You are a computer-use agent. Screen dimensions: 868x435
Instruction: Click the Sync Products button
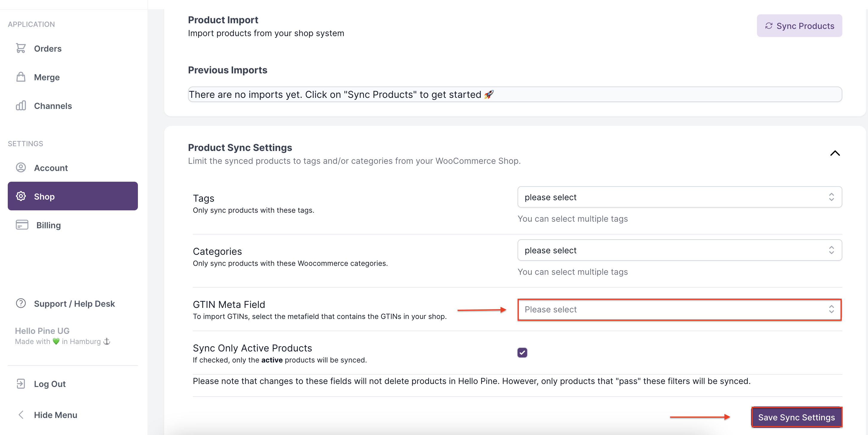[x=799, y=26]
